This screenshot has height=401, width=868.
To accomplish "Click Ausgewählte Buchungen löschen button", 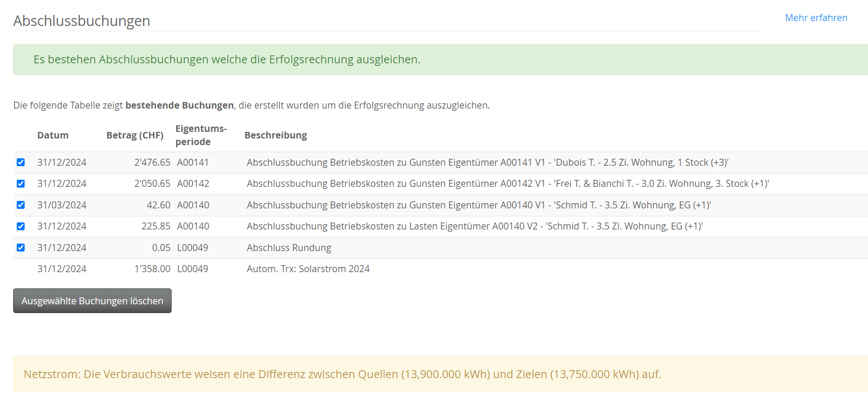I will (92, 301).
